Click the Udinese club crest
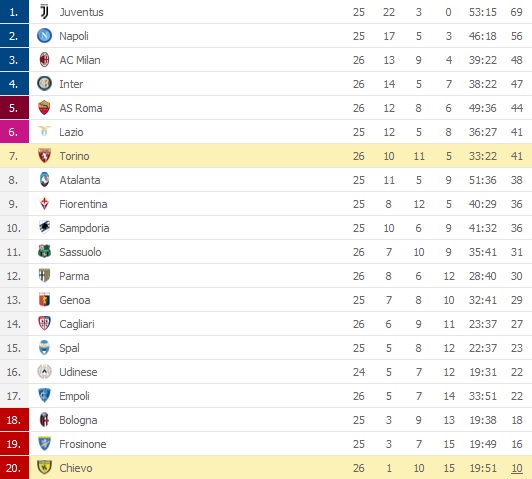This screenshot has width=532, height=479. 44,372
